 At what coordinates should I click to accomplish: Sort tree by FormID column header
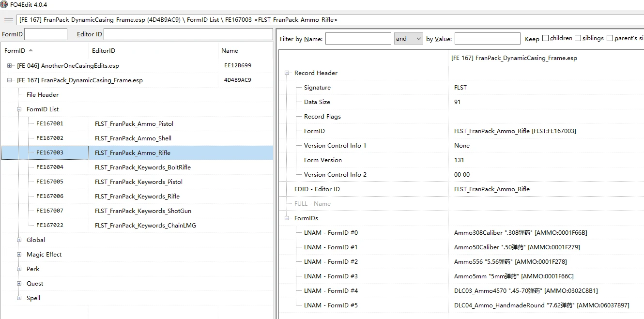[45, 50]
